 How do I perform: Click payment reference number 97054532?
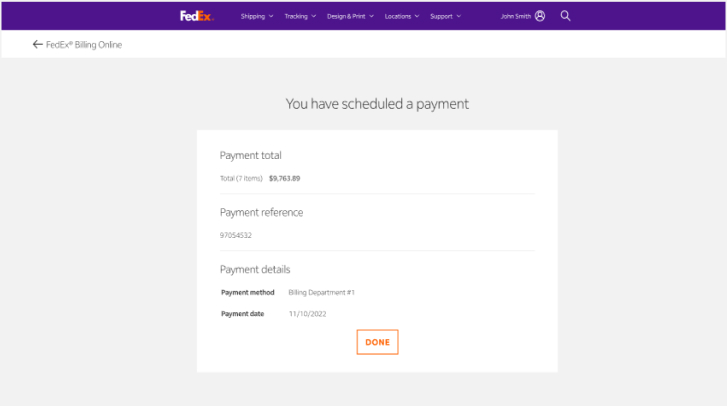pyautogui.click(x=236, y=235)
